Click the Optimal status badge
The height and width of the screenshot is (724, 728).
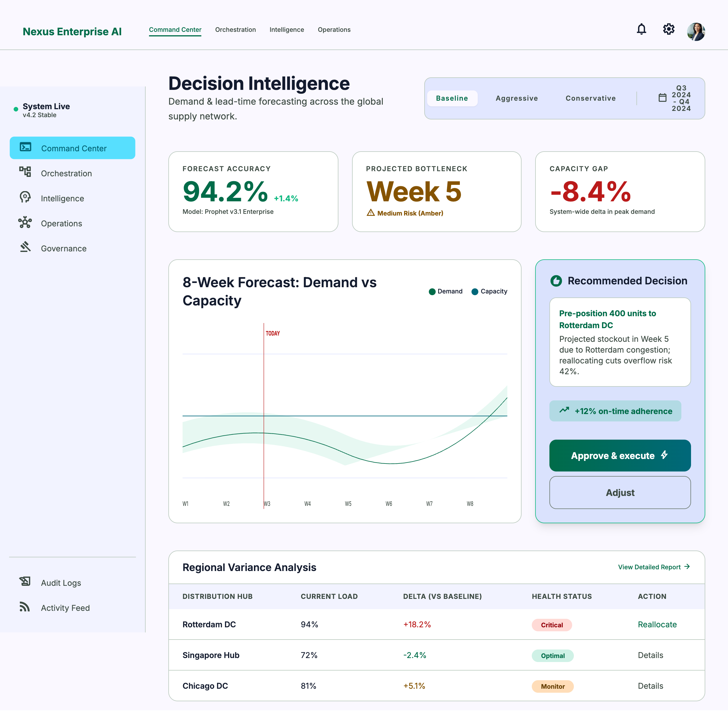click(x=553, y=655)
